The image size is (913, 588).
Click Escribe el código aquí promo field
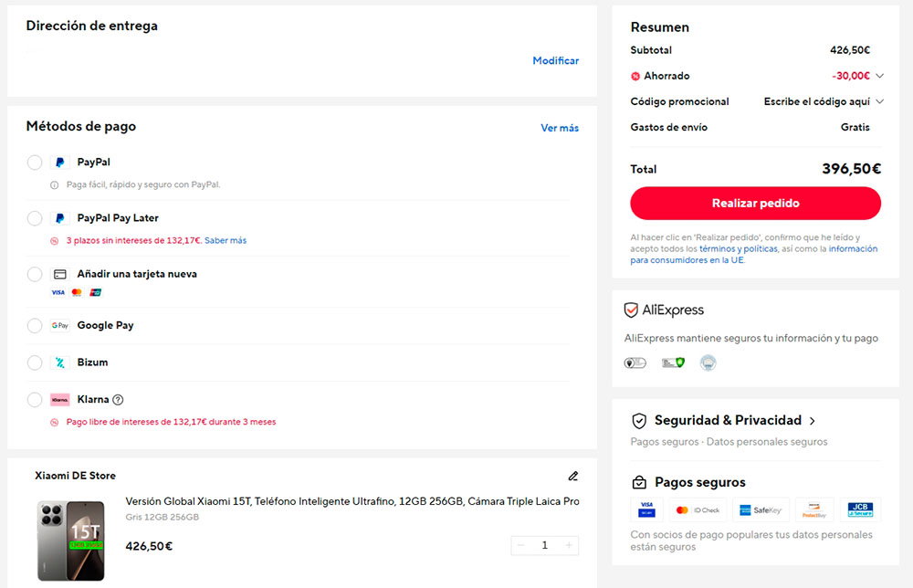(816, 102)
